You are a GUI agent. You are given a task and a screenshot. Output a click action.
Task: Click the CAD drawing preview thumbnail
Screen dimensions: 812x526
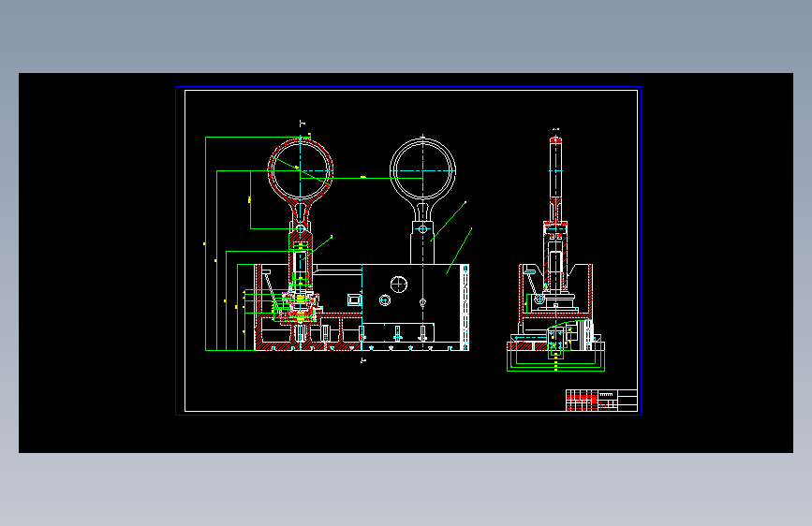pyautogui.click(x=406, y=263)
